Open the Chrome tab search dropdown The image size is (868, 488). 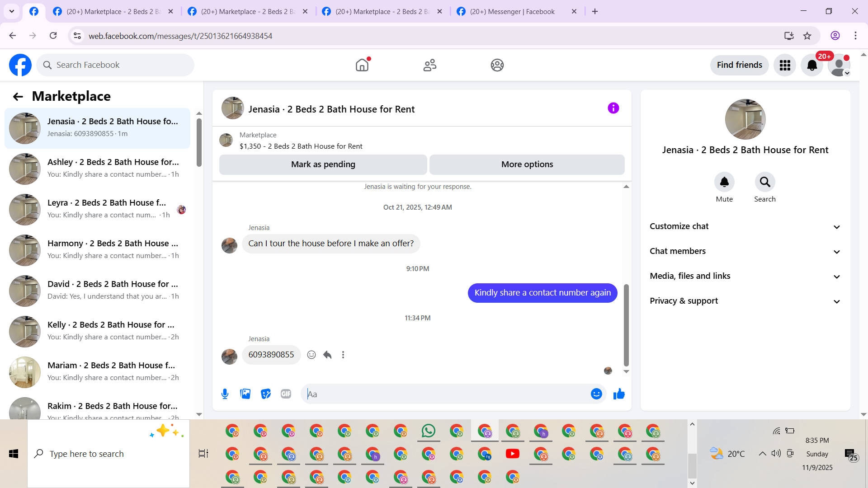[x=12, y=11]
